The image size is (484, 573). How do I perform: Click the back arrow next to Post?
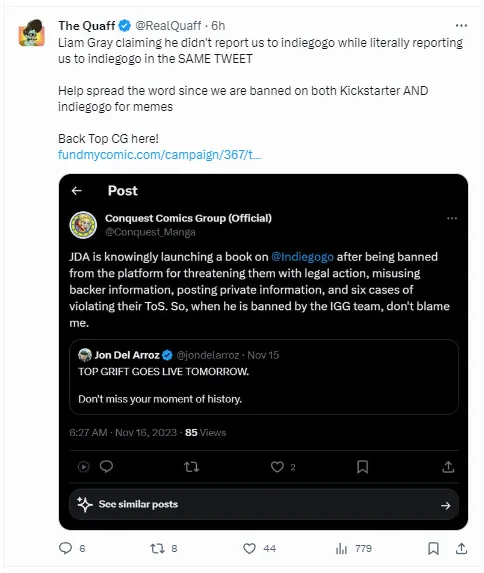pos(76,191)
